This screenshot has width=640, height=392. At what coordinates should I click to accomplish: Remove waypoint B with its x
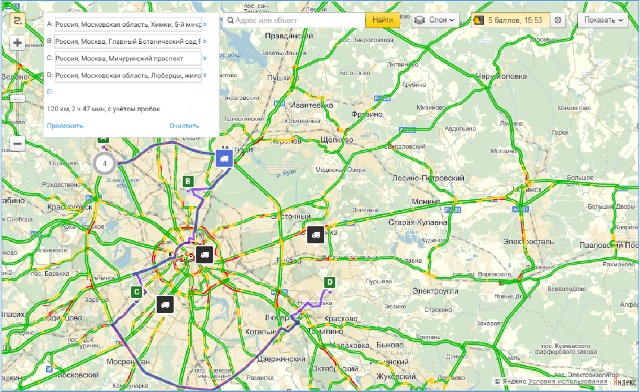[x=205, y=41]
